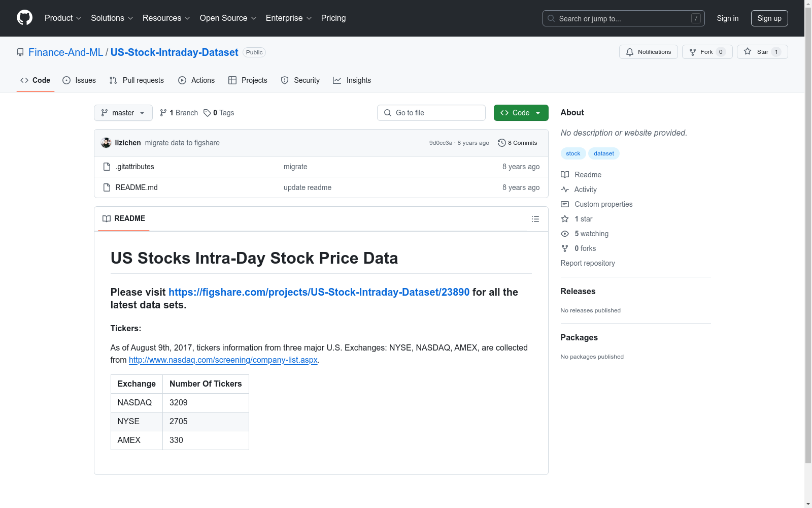Open the README outline icon
The image size is (812, 508).
coord(535,219)
